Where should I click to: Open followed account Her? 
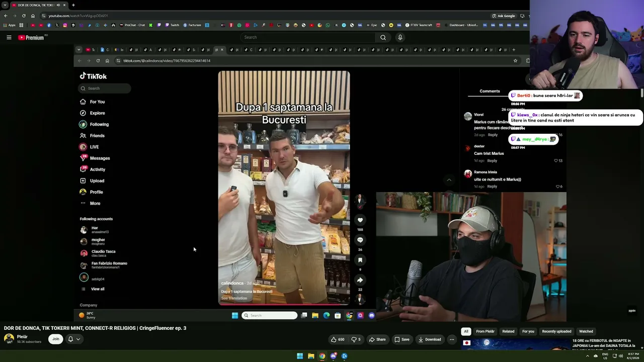[95, 230]
